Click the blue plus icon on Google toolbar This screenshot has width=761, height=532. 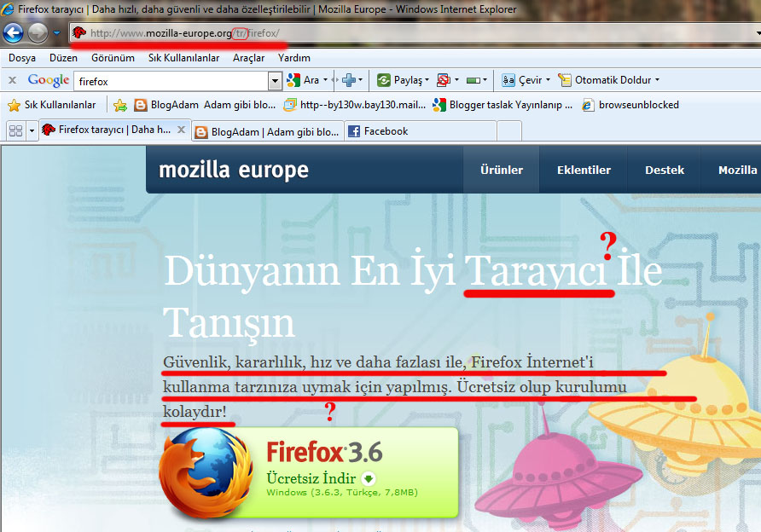coord(348,80)
